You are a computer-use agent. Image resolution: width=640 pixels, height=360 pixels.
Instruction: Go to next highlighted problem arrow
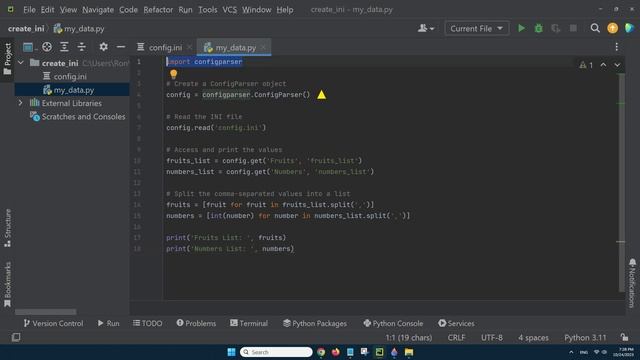[617, 65]
